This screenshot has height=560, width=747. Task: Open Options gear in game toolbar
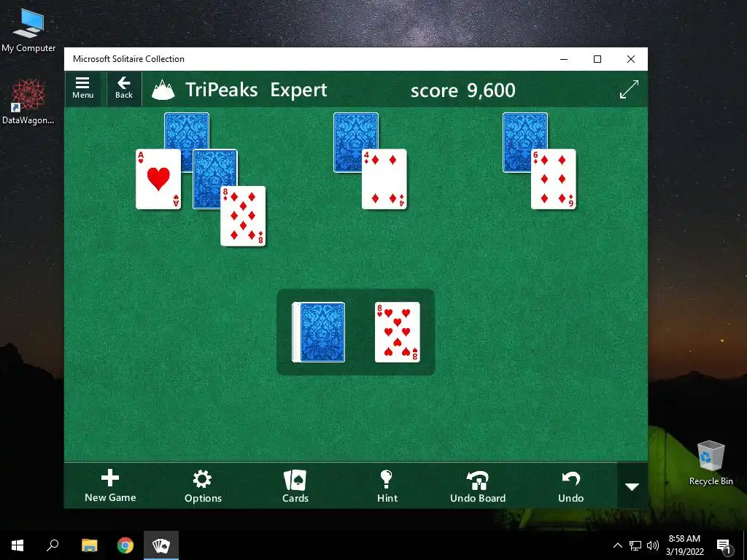pyautogui.click(x=203, y=486)
